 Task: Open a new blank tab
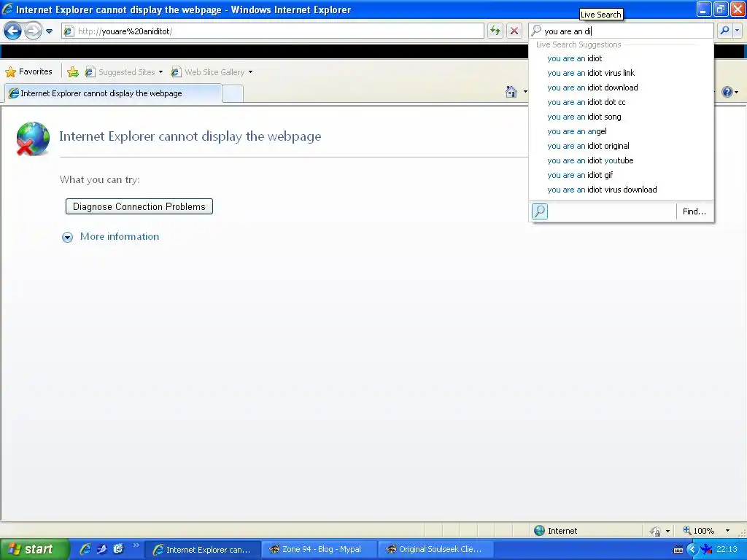(x=233, y=94)
